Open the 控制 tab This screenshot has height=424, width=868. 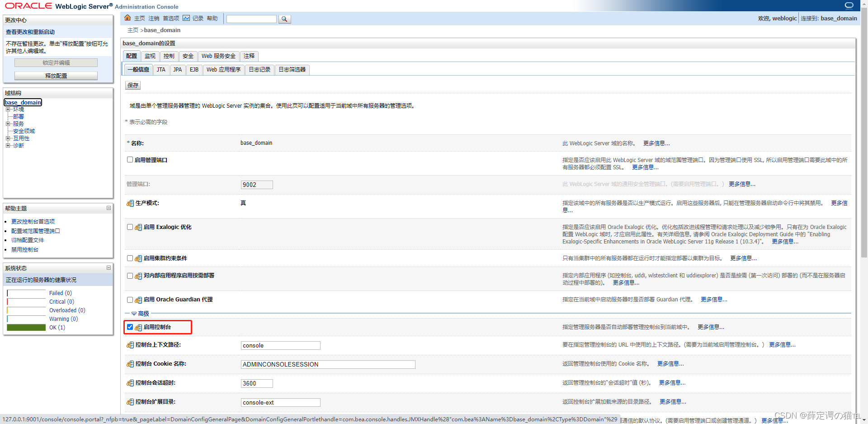coord(169,56)
